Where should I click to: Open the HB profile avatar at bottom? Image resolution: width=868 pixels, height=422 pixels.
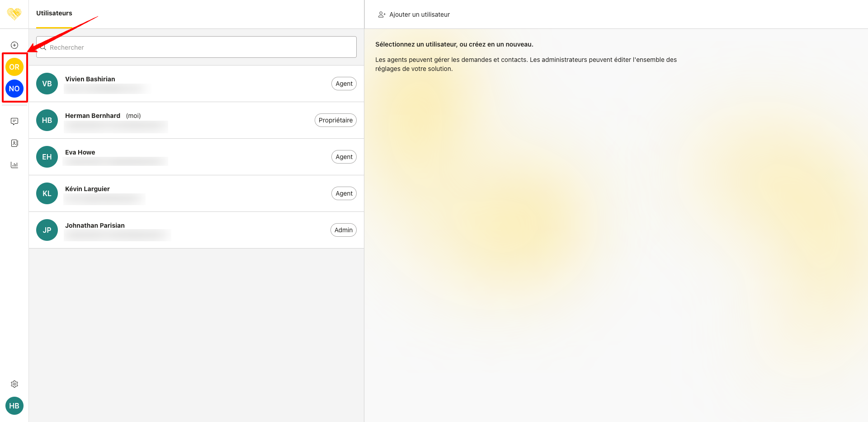tap(14, 406)
